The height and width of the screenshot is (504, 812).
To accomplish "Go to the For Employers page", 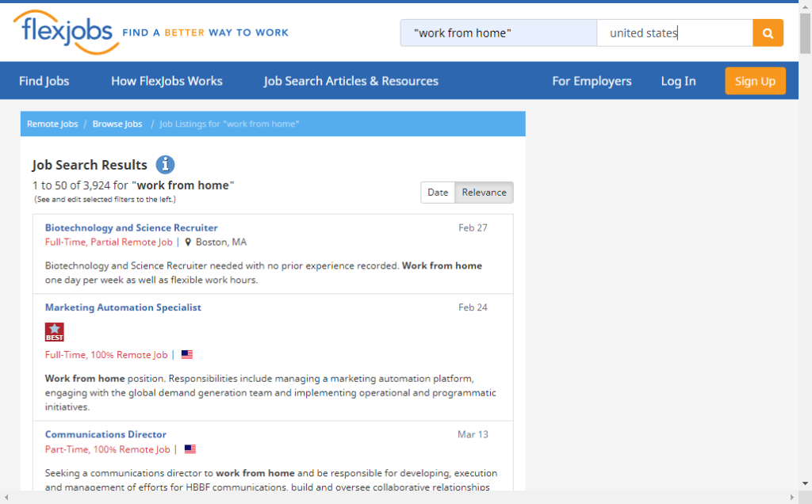I will [592, 81].
